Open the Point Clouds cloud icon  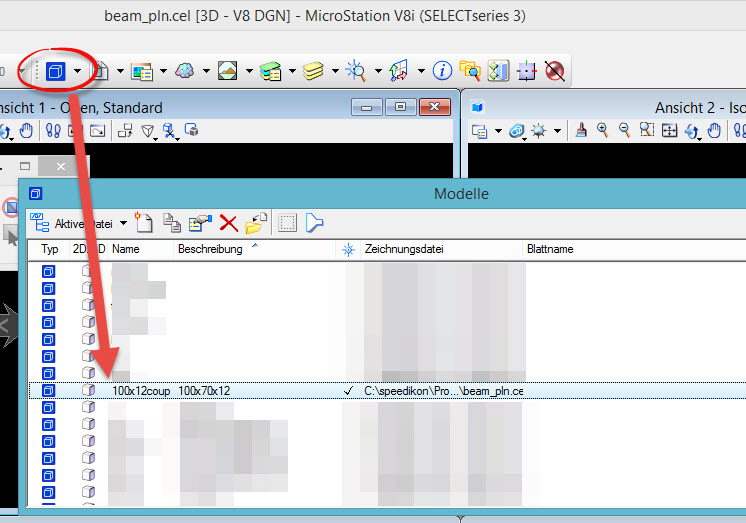pyautogui.click(x=185, y=71)
